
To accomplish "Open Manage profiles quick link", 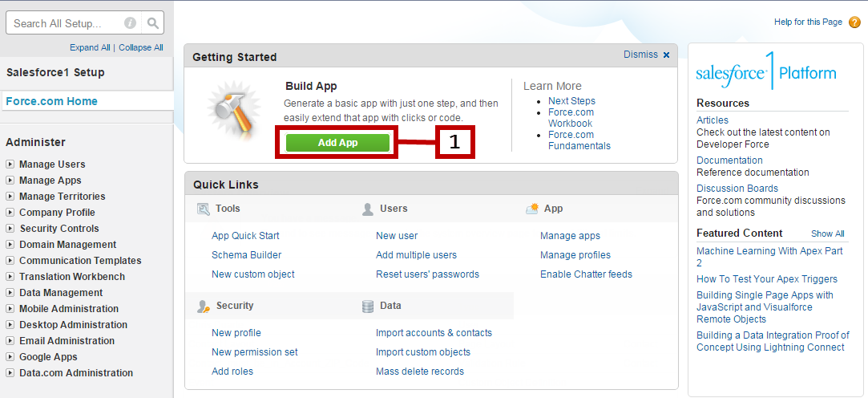I will [x=575, y=255].
